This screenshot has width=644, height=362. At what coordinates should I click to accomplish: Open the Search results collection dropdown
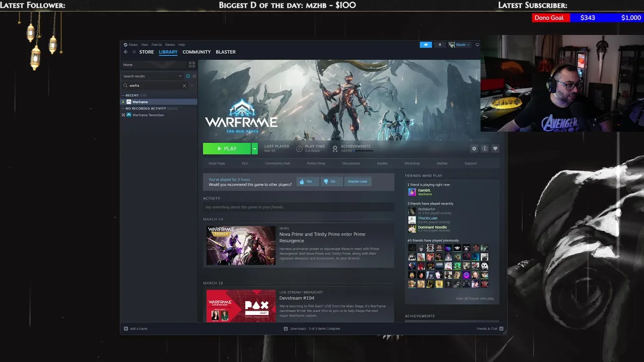pyautogui.click(x=152, y=76)
